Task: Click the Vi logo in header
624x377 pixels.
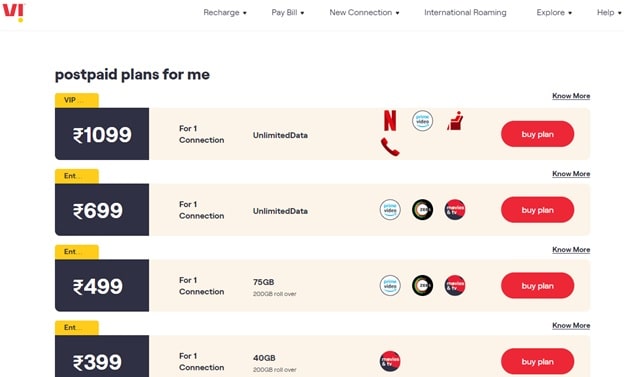Action: (x=14, y=12)
